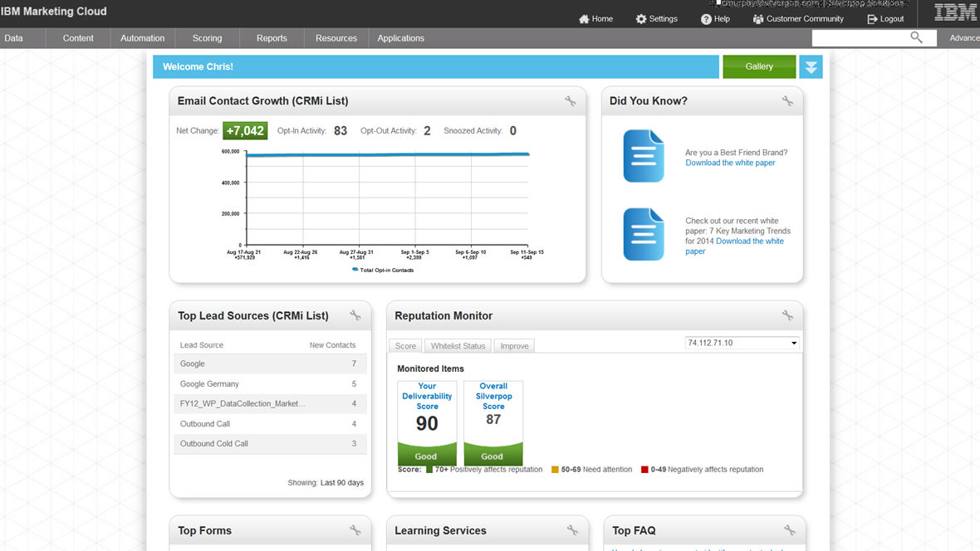Open Top FAQ wrench settings
This screenshot has width=980, height=551.
[789, 530]
